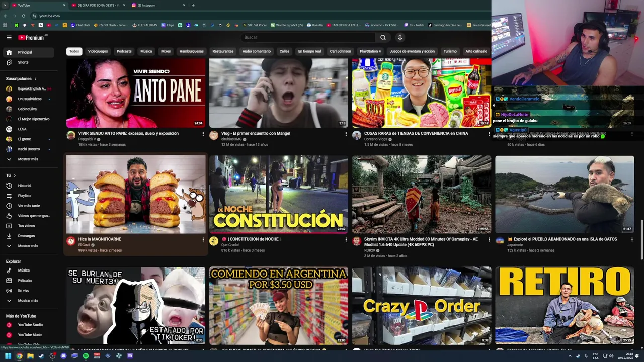The width and height of the screenshot is (644, 362).
Task: Open the Tú section header
Action: (11, 175)
